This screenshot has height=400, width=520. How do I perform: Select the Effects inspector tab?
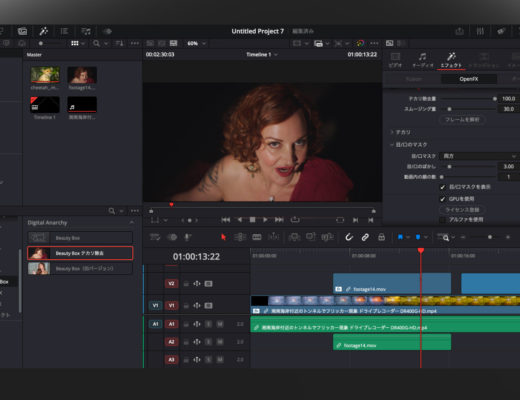point(451,60)
